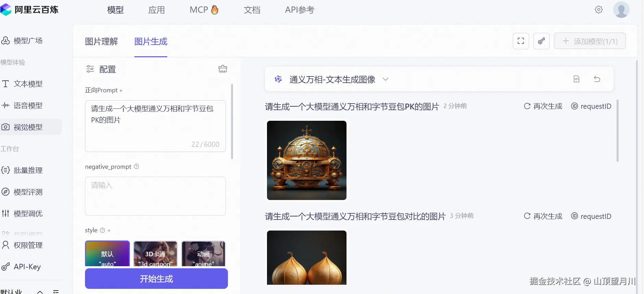This screenshot has width=644, height=294.
Task: Click help icon next to negative_prompt
Action: (136, 166)
